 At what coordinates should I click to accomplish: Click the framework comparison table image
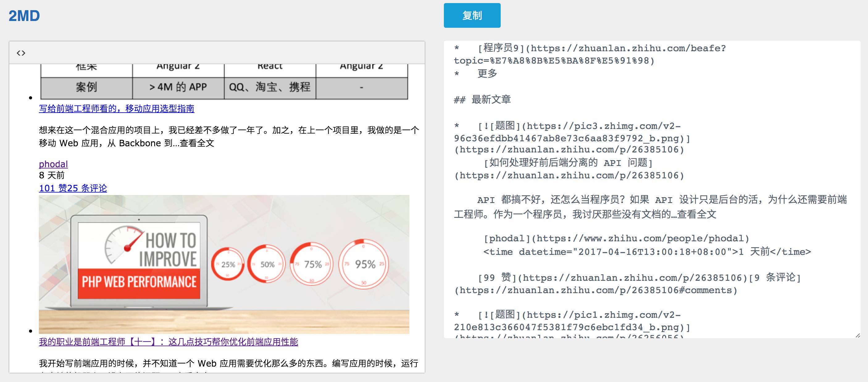pos(224,82)
